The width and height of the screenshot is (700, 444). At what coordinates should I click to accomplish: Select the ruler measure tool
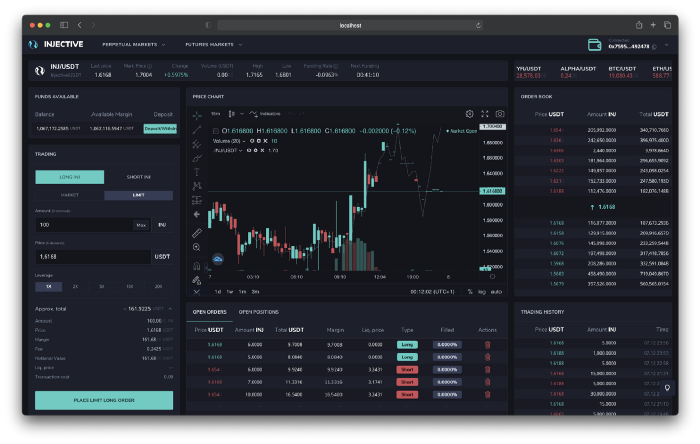tap(196, 233)
